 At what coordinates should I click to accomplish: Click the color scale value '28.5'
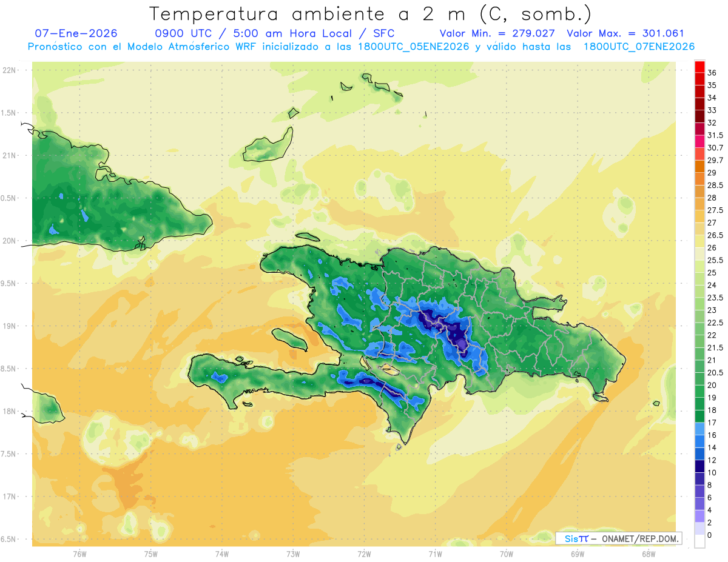[715, 186]
